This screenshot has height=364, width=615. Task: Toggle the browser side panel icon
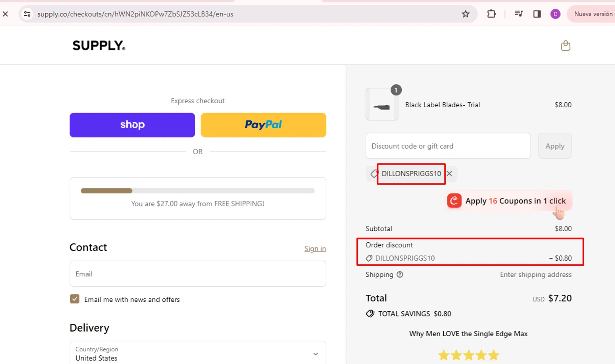click(537, 14)
